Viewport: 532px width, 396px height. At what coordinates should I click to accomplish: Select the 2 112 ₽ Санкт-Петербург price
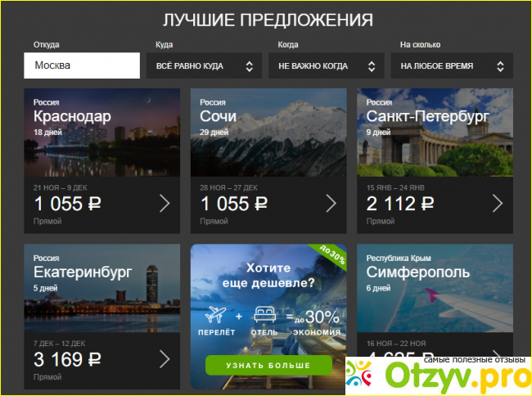(400, 204)
